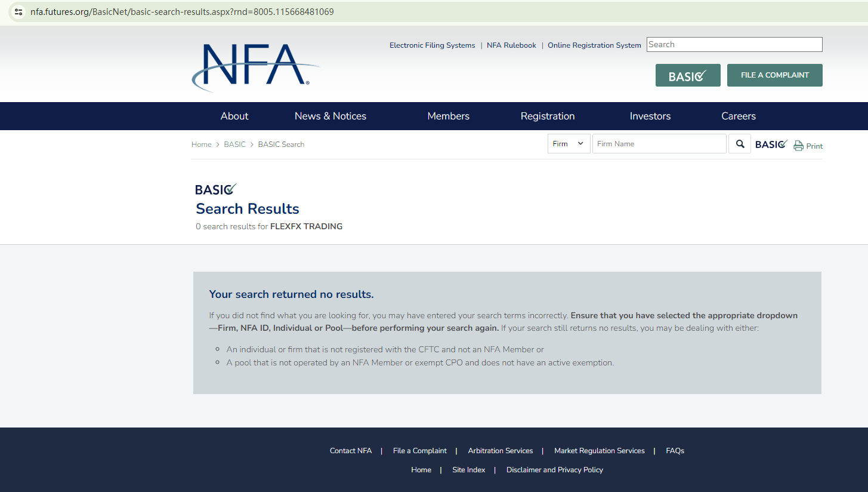Open Disclaimer and Privacy Policy link
This screenshot has width=868, height=492.
pyautogui.click(x=555, y=470)
